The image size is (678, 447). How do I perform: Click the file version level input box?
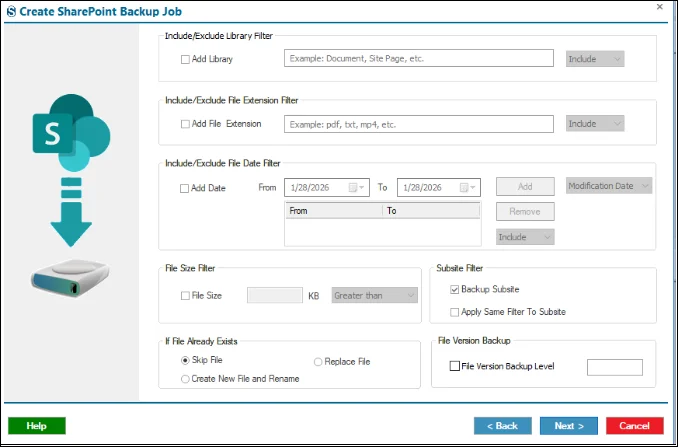pyautogui.click(x=614, y=367)
